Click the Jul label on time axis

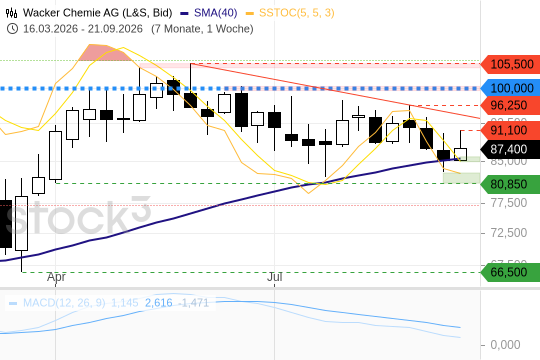click(274, 277)
